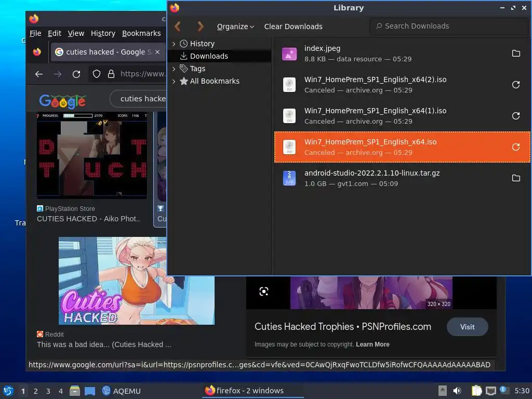Screen dimensions: 532x399
Task: Retry Win7_HomePrem_SP1_English_x64(2).iso download
Action: point(516,85)
